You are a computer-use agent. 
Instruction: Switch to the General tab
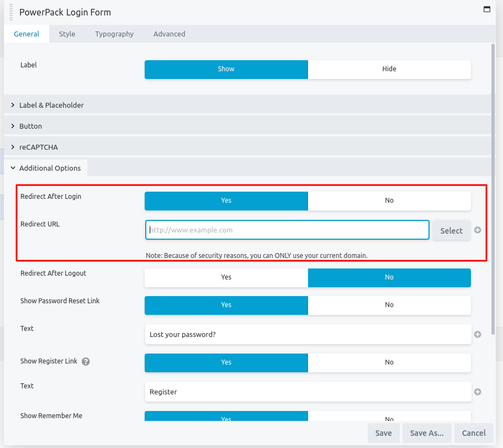tap(27, 34)
